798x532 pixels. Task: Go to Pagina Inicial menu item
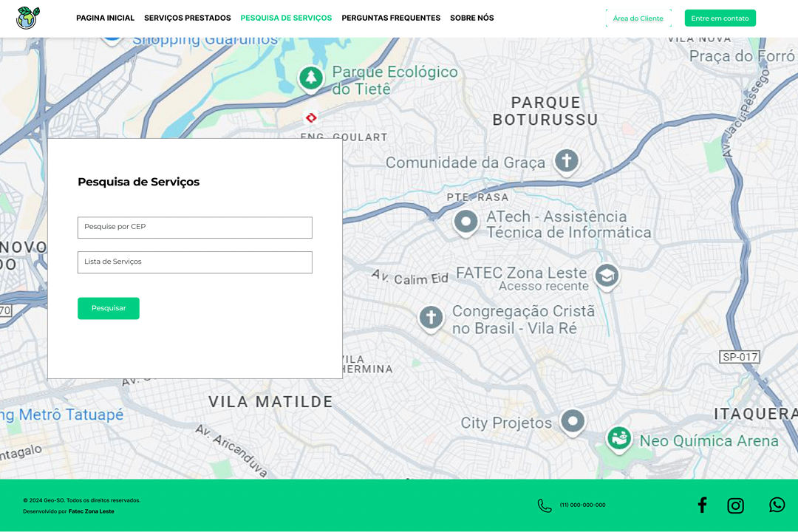[x=105, y=18]
